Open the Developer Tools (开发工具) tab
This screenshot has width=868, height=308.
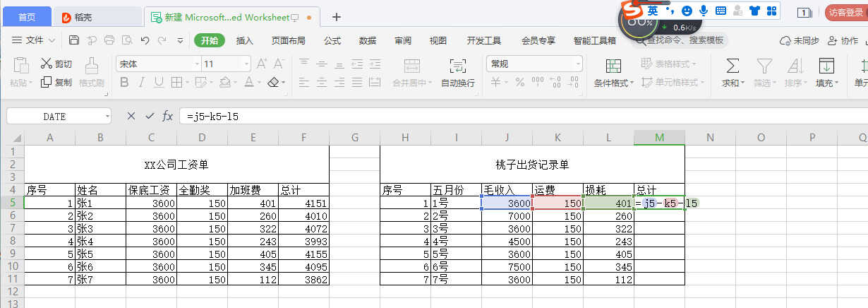pyautogui.click(x=484, y=40)
